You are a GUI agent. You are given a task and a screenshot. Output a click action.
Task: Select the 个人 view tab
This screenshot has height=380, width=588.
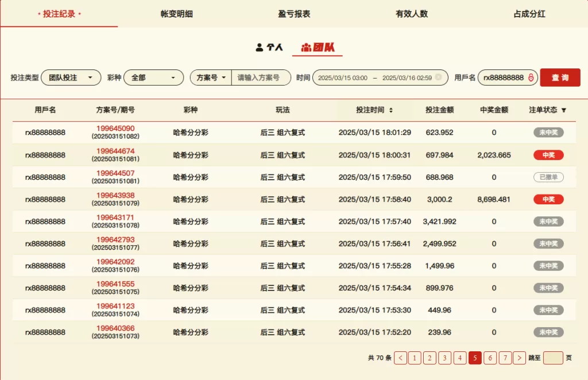coord(269,47)
